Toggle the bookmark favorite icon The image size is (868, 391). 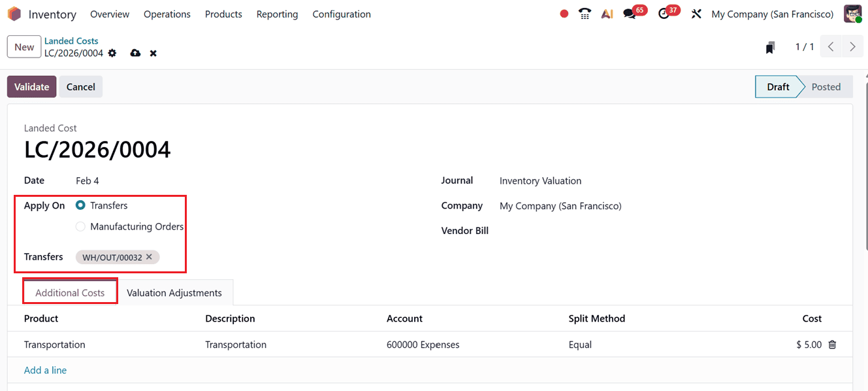point(771,46)
